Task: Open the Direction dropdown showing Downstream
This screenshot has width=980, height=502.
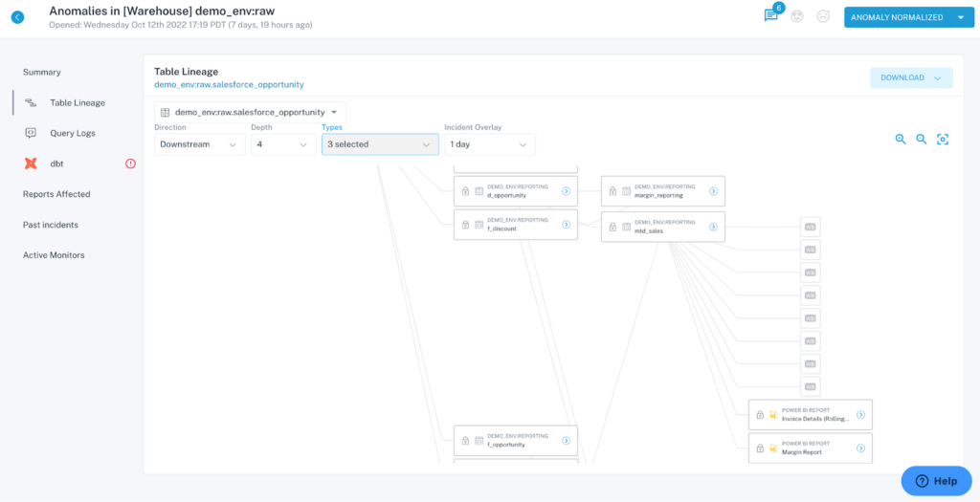Action: tap(199, 144)
